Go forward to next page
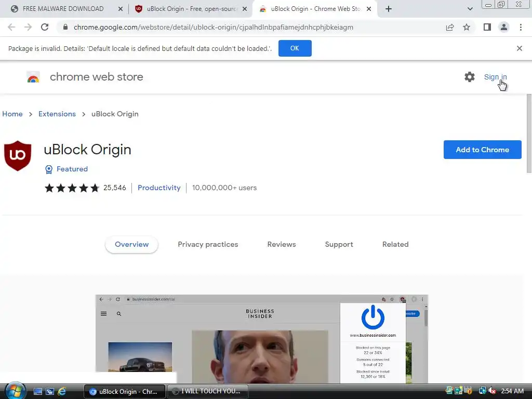532x399 pixels. tap(28, 27)
